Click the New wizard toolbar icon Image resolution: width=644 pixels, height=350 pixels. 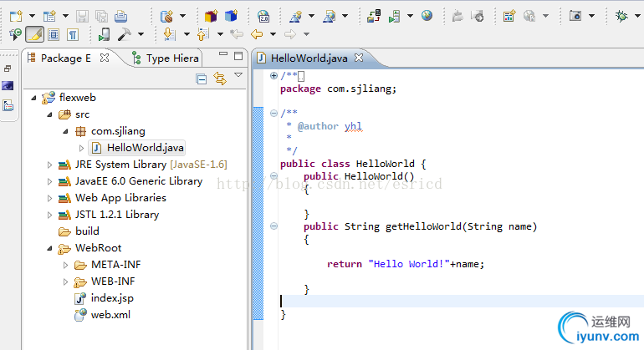click(16, 16)
